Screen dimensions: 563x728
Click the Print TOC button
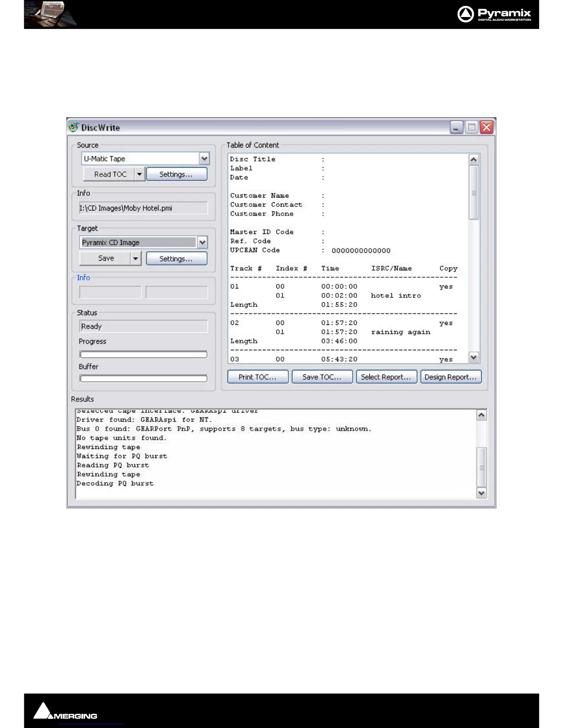(258, 377)
